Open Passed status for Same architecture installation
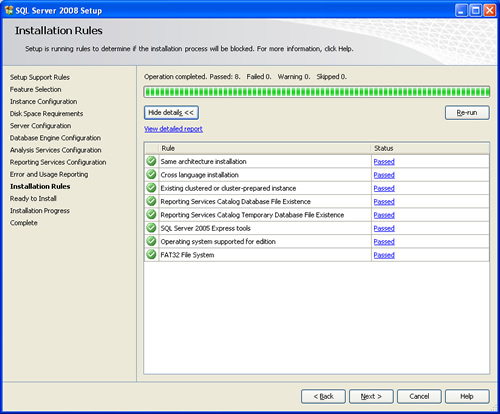Viewport: 500px width, 414px height. coord(384,162)
